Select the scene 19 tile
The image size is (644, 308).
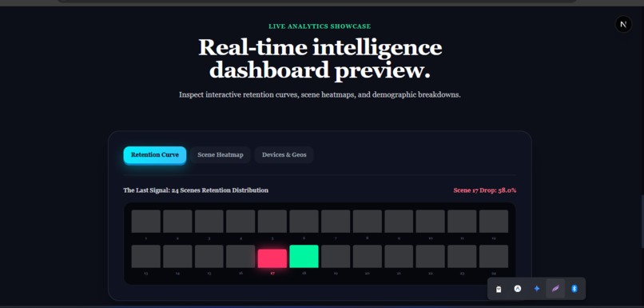(x=336, y=256)
